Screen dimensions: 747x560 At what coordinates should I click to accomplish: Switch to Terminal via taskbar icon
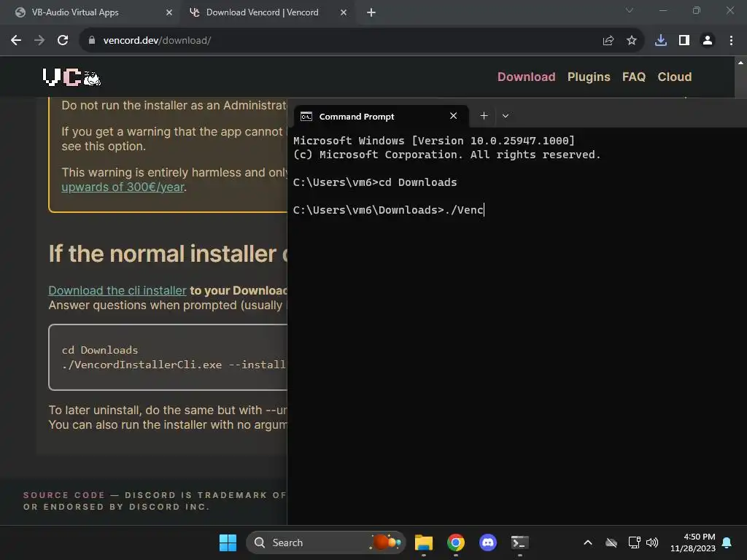point(519,542)
